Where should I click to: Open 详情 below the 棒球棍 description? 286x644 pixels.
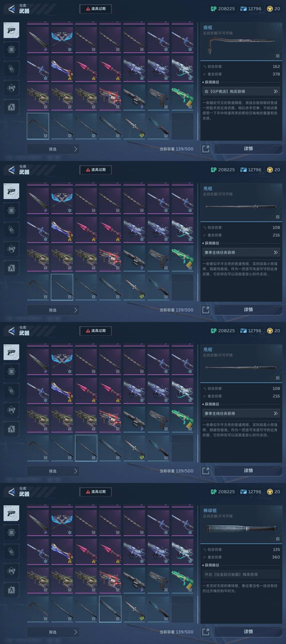coord(248,632)
